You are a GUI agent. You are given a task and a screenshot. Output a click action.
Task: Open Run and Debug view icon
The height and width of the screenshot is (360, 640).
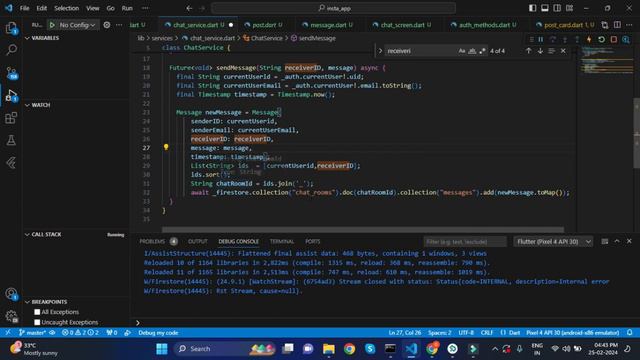[x=11, y=96]
